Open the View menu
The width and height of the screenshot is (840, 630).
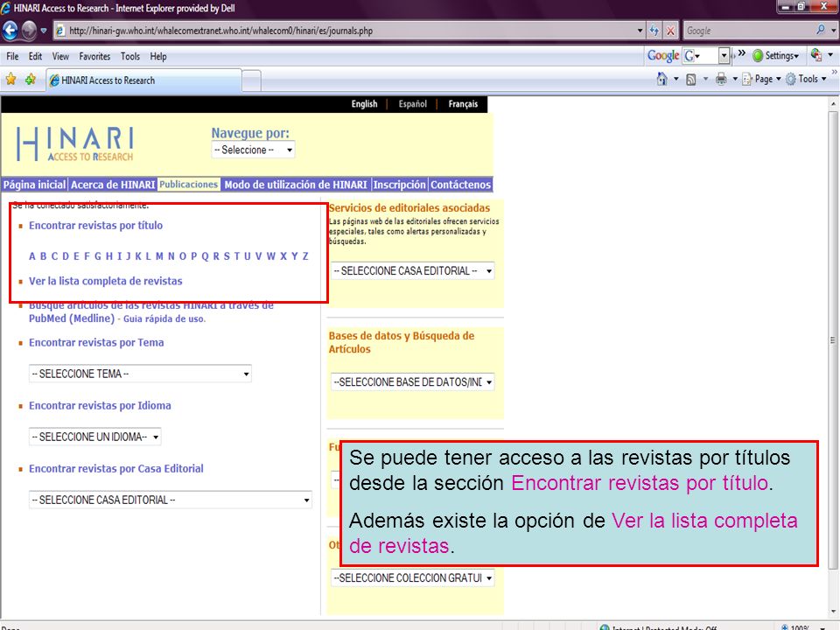[60, 56]
